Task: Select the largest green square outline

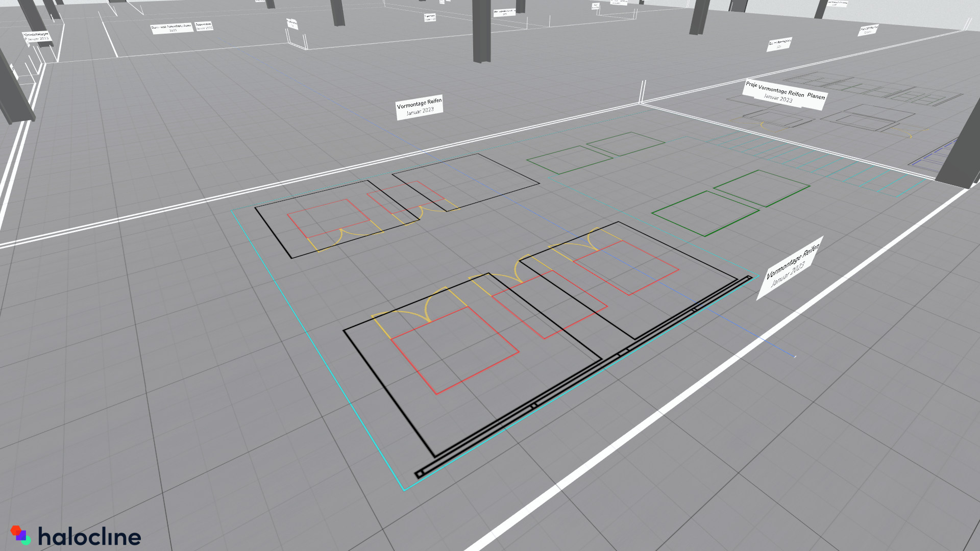Action: coord(705,213)
